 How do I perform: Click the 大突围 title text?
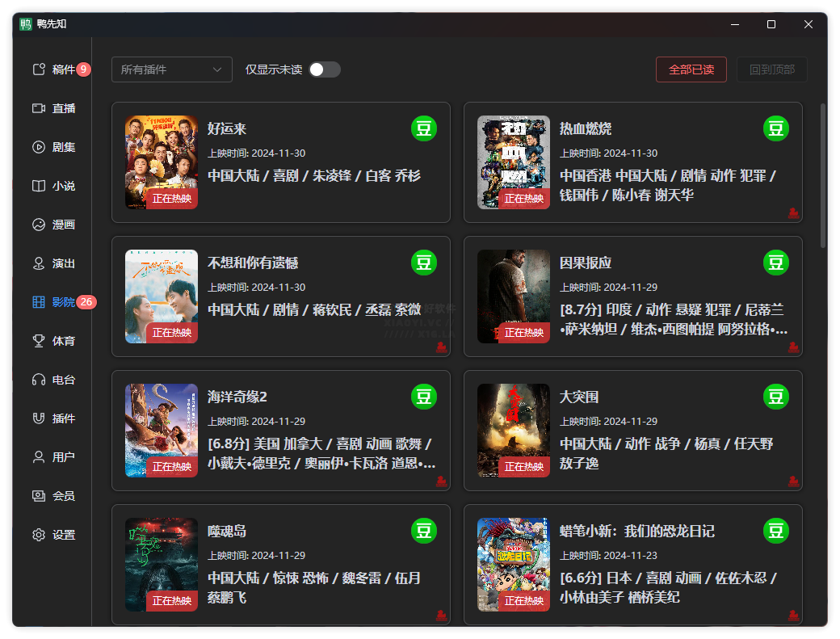[579, 397]
